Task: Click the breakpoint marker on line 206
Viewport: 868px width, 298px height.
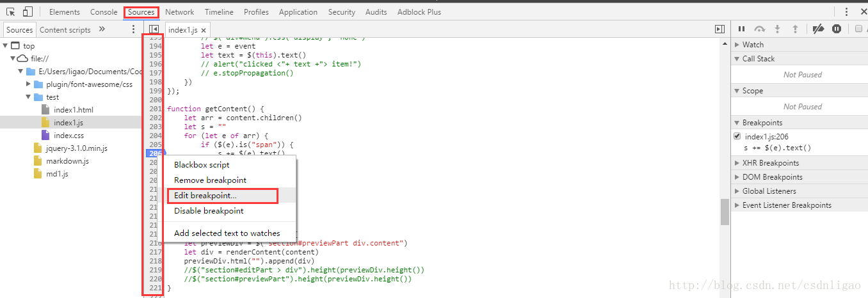Action: 156,153
